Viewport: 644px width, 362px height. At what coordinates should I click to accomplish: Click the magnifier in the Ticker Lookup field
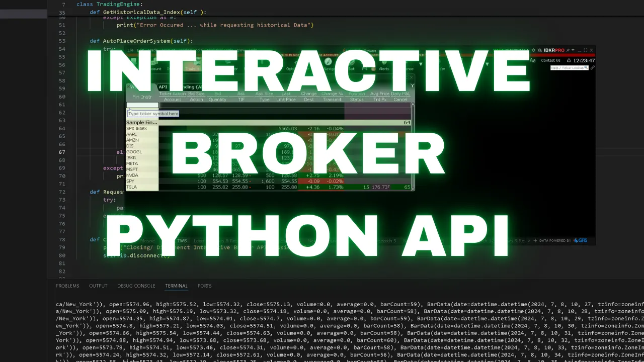click(586, 67)
